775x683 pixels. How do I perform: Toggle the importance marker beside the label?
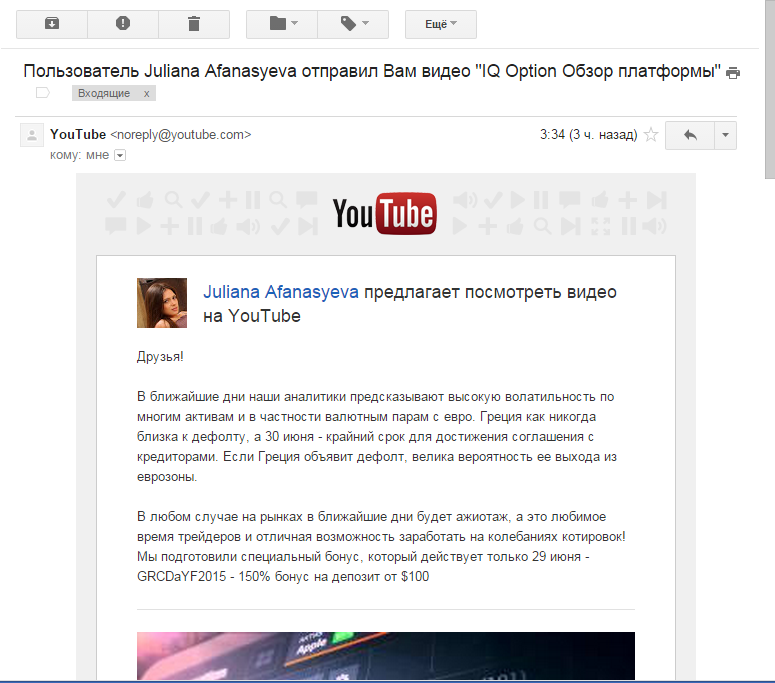tap(43, 92)
